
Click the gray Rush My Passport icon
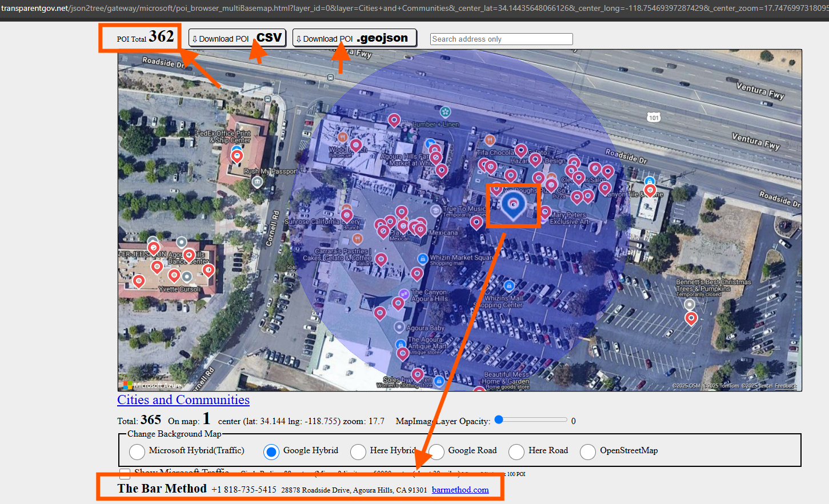coord(257,182)
